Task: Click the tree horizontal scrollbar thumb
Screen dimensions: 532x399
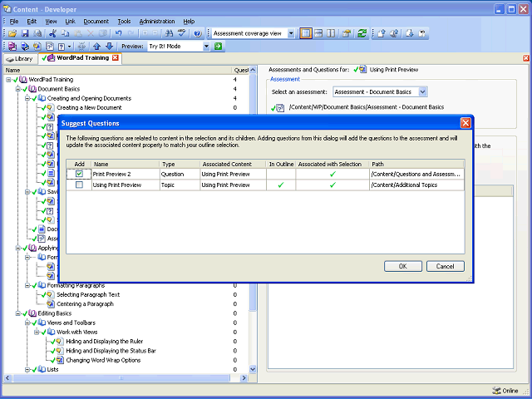Action: (121, 377)
